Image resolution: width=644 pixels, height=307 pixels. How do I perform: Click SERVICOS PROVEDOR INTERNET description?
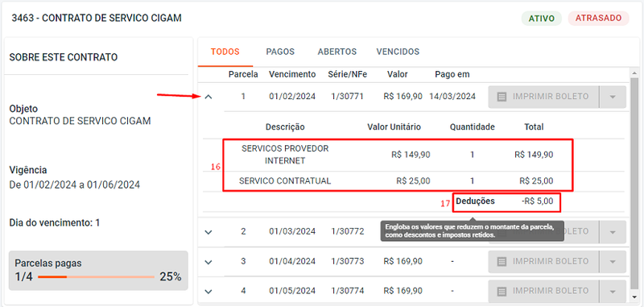click(x=285, y=155)
